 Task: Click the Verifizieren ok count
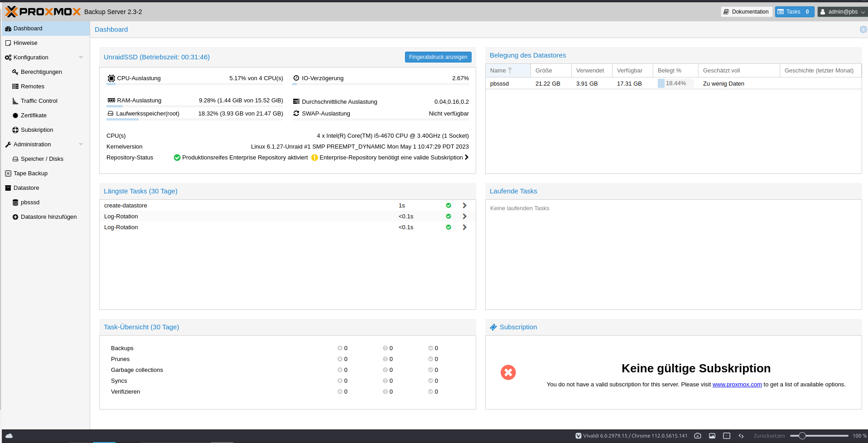(x=433, y=392)
